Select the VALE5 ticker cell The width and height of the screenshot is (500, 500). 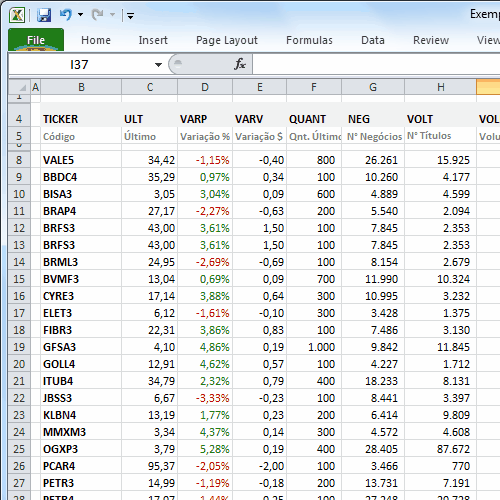coord(81,160)
